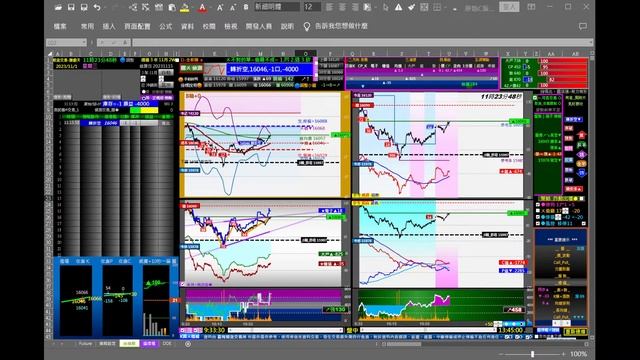This screenshot has height=360, width=640.
Task: Click the right time slider before 13:45:00
Action: pos(428,330)
